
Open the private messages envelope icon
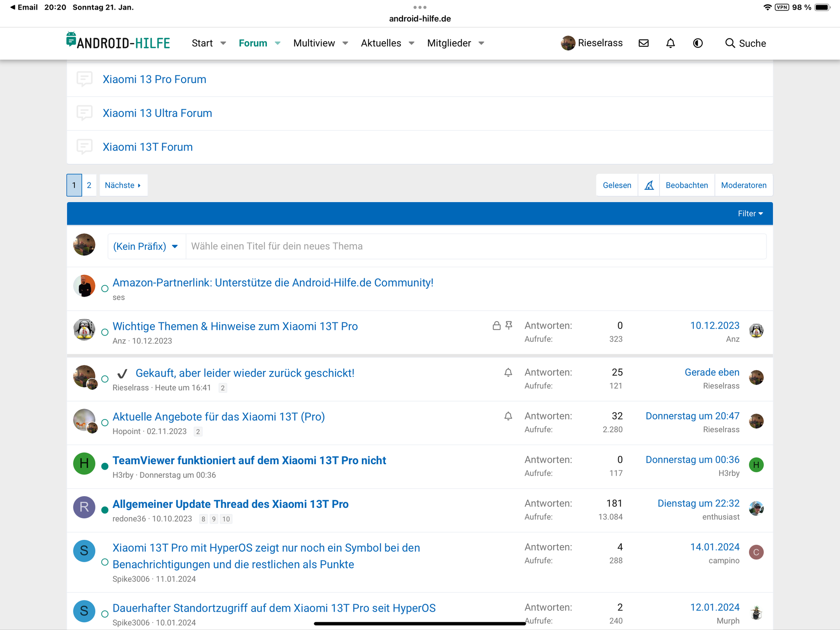(x=644, y=43)
